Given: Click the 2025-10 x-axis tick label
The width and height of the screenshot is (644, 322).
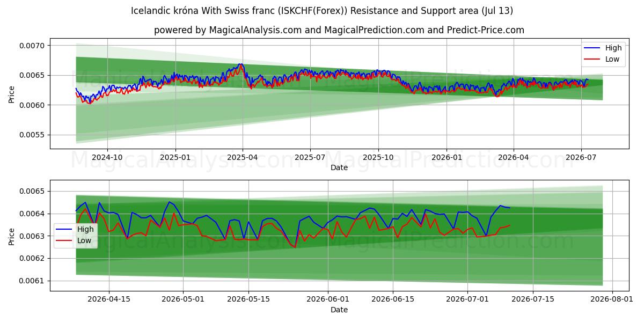Looking at the screenshot, I should (x=378, y=157).
